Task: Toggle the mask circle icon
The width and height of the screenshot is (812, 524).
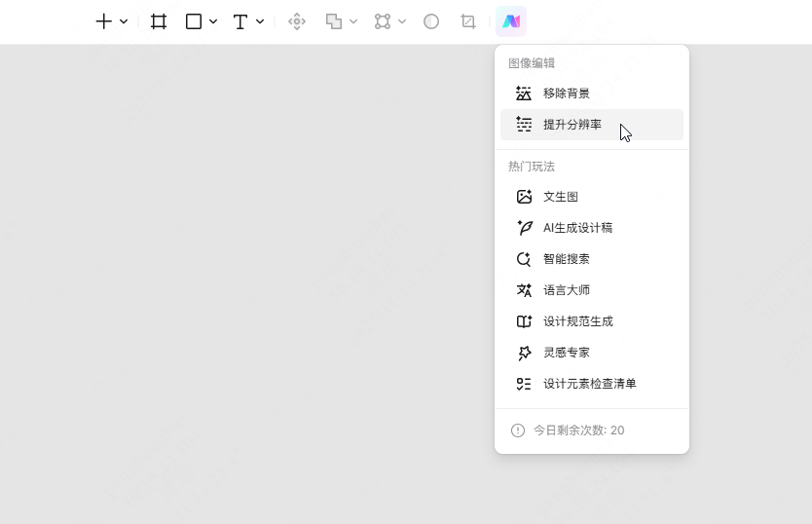Action: 431,21
